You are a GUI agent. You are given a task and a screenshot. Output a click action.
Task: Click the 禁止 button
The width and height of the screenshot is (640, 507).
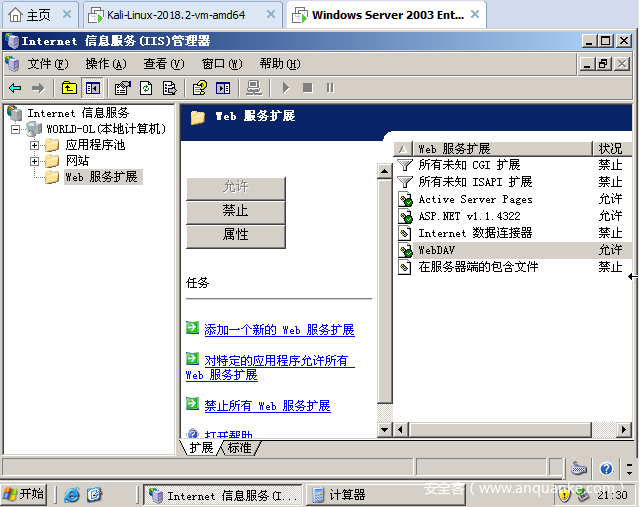(236, 211)
